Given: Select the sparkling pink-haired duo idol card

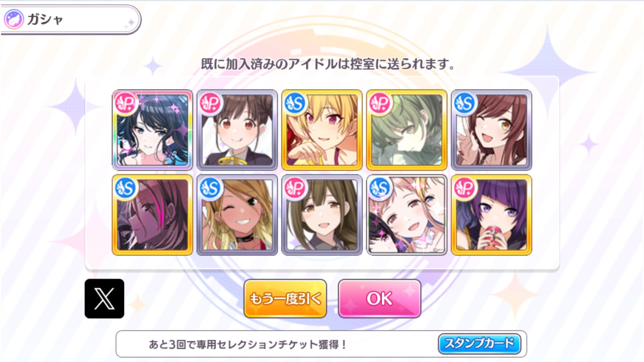Looking at the screenshot, I should pos(407,215).
